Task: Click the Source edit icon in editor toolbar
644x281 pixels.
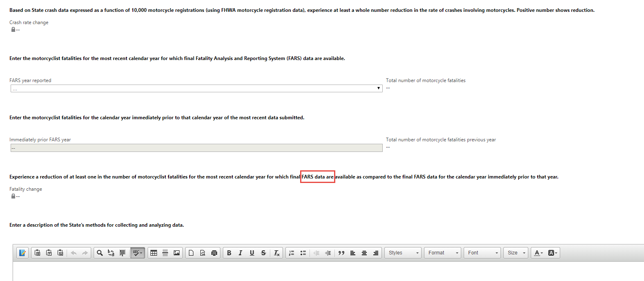Action: (x=22, y=253)
